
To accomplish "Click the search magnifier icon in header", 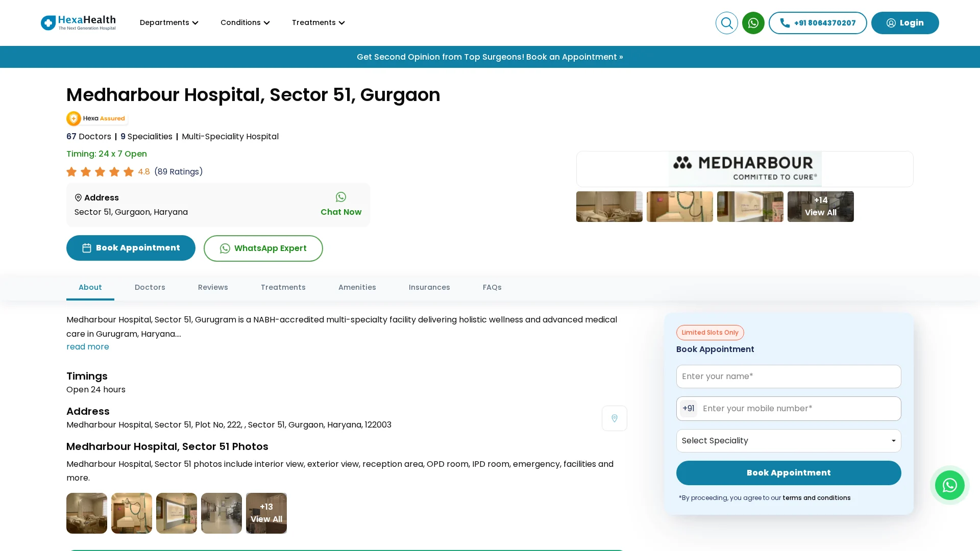I will pos(727,23).
